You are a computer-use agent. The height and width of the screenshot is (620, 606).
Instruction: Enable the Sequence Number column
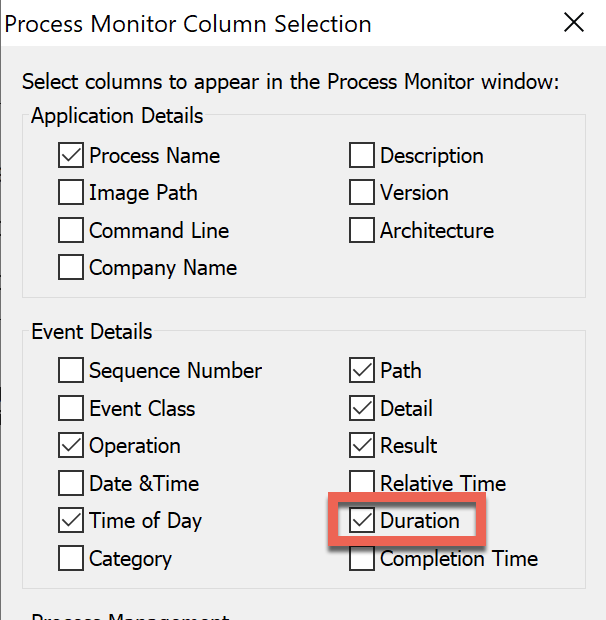tap(71, 370)
